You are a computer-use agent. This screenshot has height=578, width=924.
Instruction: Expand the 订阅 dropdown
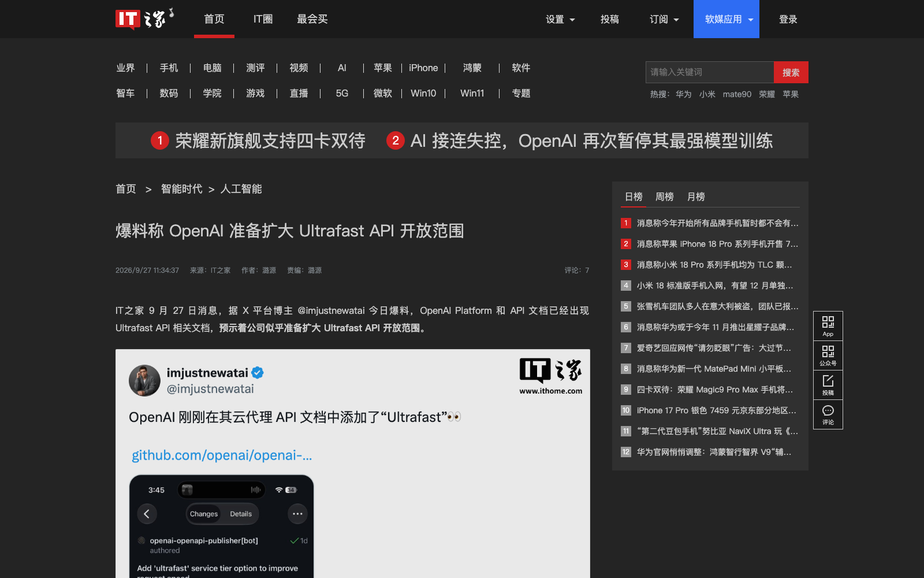(x=664, y=19)
